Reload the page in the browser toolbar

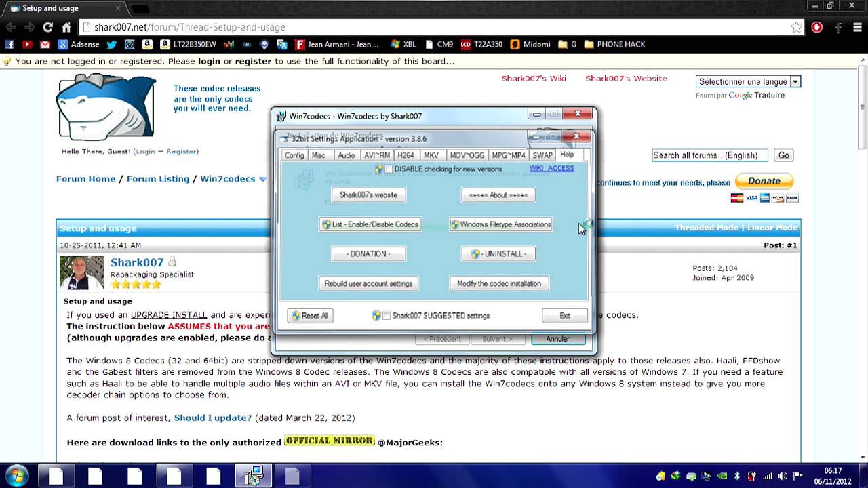[47, 27]
